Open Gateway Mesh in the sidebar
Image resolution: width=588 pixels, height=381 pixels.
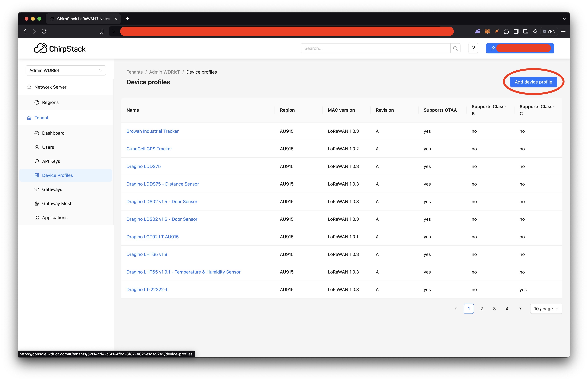[66, 203]
